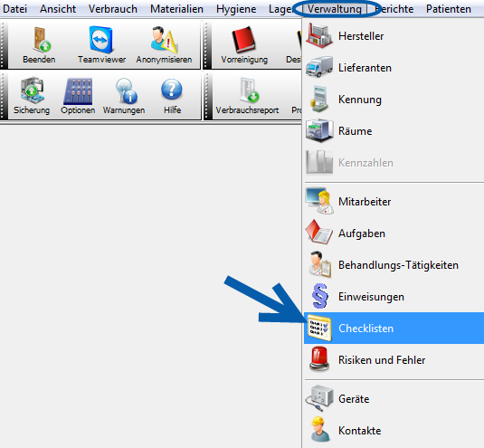This screenshot has width=484, height=448.
Task: Open the Hygiene menu
Action: coord(236,9)
